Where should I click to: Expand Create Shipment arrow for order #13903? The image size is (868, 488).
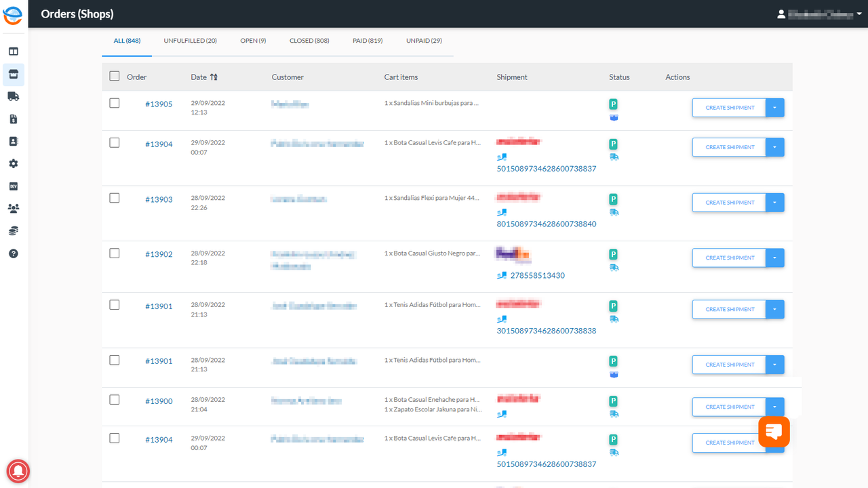[775, 203]
